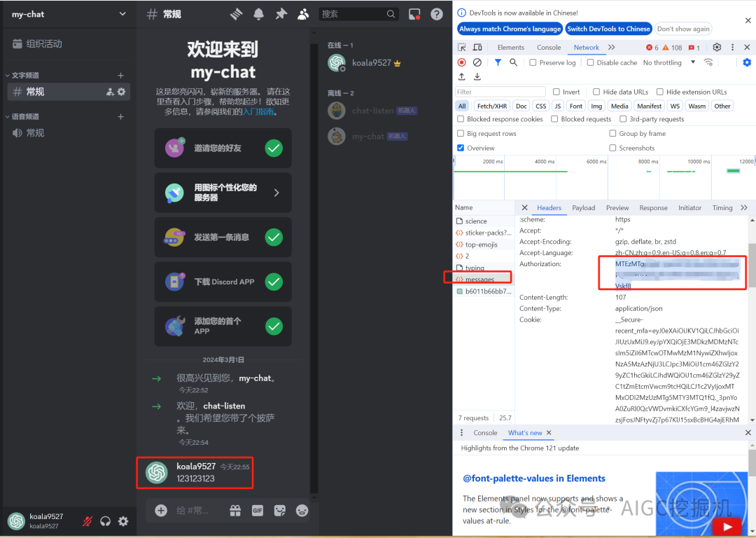
Task: Toggle the member list icon
Action: pyautogui.click(x=303, y=14)
